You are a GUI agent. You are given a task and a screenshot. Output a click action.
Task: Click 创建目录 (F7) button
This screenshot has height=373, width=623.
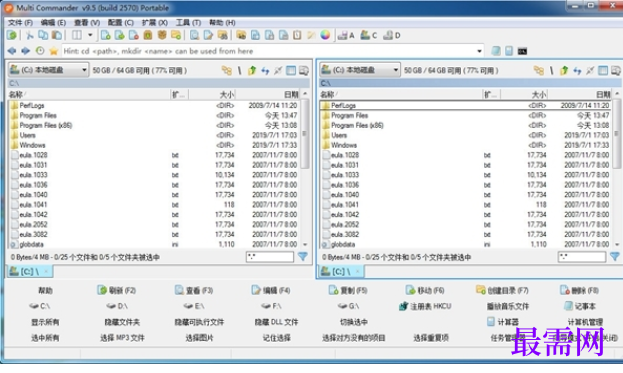502,290
